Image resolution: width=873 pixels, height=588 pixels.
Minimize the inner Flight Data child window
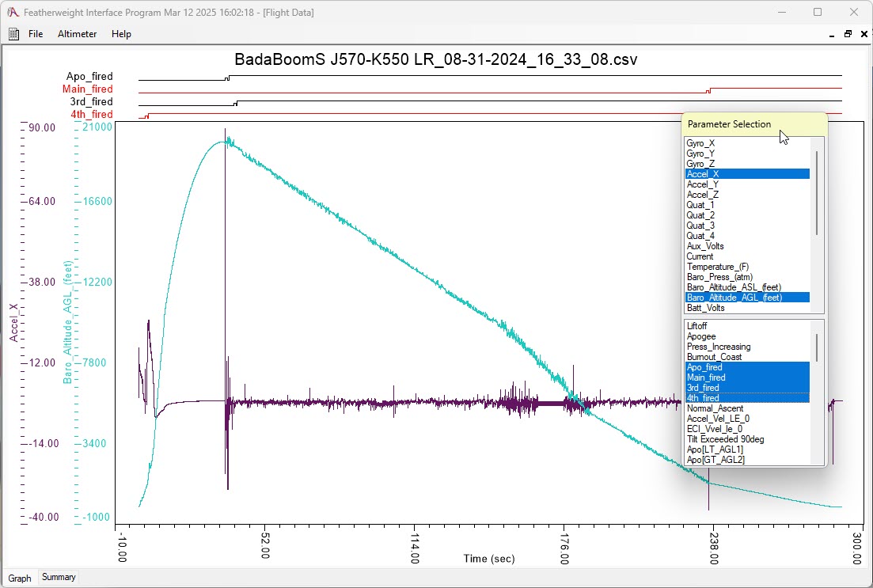coord(832,35)
